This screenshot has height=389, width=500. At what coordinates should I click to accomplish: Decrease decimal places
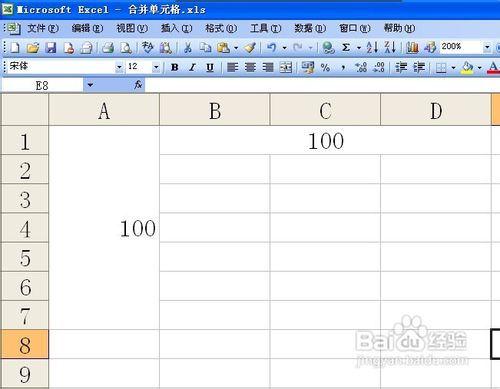[379, 67]
